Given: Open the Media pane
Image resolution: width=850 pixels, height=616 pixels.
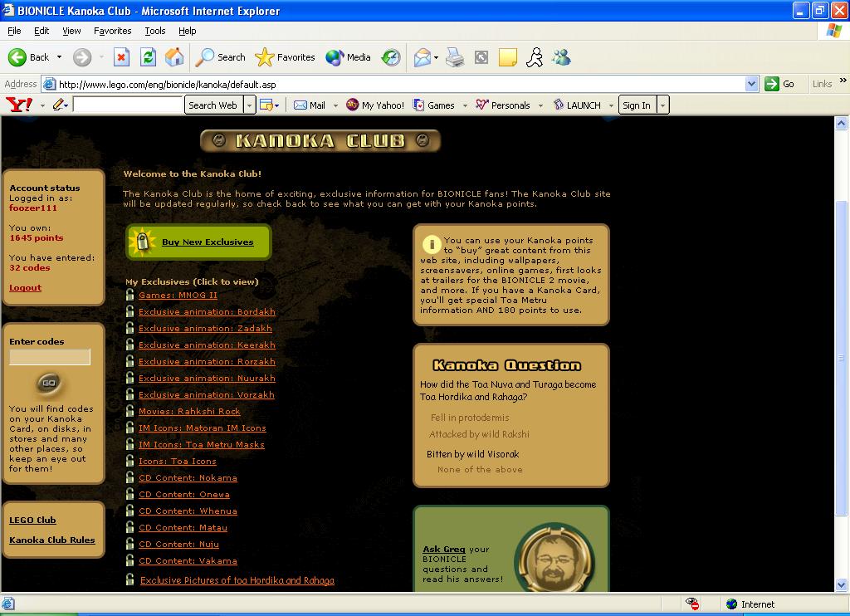Looking at the screenshot, I should (x=348, y=57).
